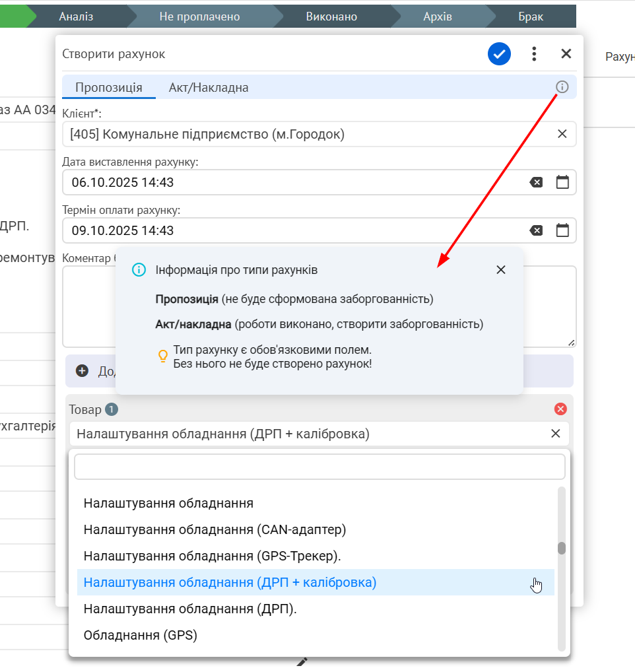Select the Не проплачено pipeline stage
Viewport: 635px width, 672px height.
pos(199,17)
